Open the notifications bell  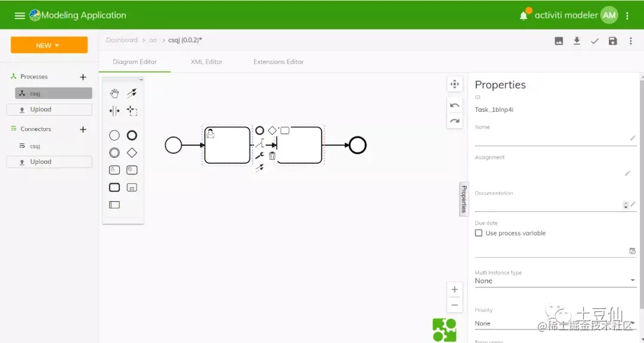pos(524,15)
